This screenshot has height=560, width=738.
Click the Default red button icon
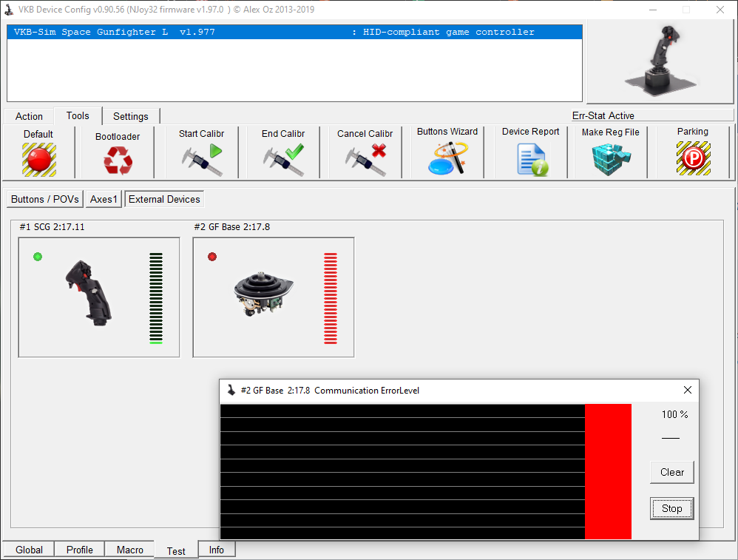[x=39, y=160]
